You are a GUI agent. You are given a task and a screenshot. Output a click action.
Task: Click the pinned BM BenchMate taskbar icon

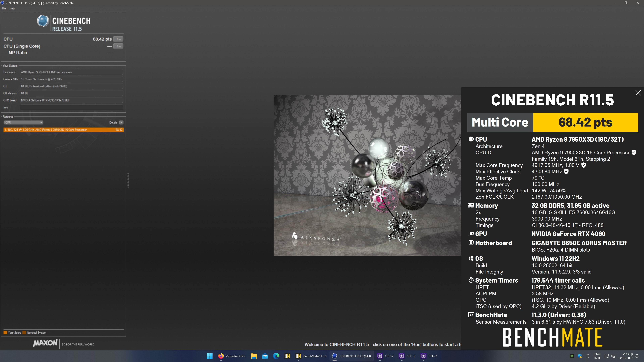coord(287,356)
